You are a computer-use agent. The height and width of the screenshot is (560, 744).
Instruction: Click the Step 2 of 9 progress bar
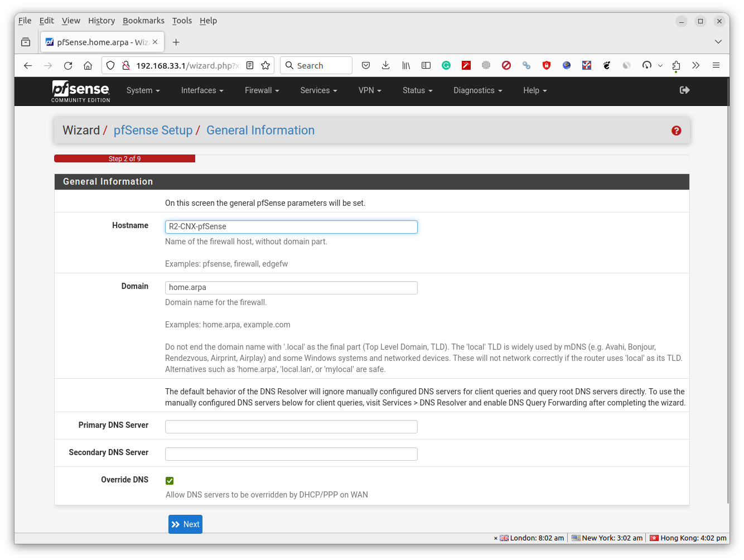pos(124,159)
